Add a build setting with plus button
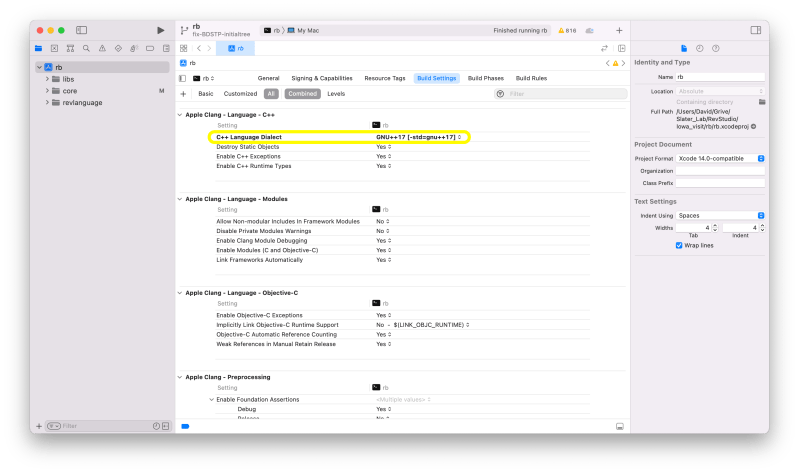 click(183, 94)
